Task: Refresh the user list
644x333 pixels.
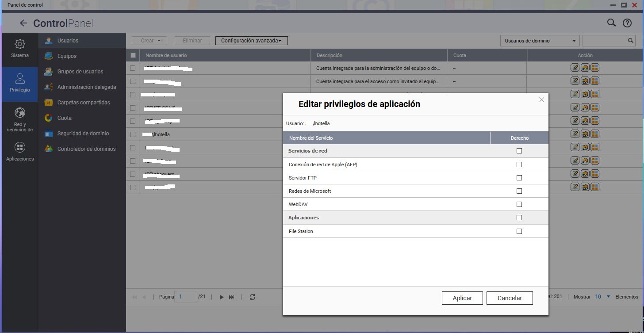Action: (x=252, y=297)
